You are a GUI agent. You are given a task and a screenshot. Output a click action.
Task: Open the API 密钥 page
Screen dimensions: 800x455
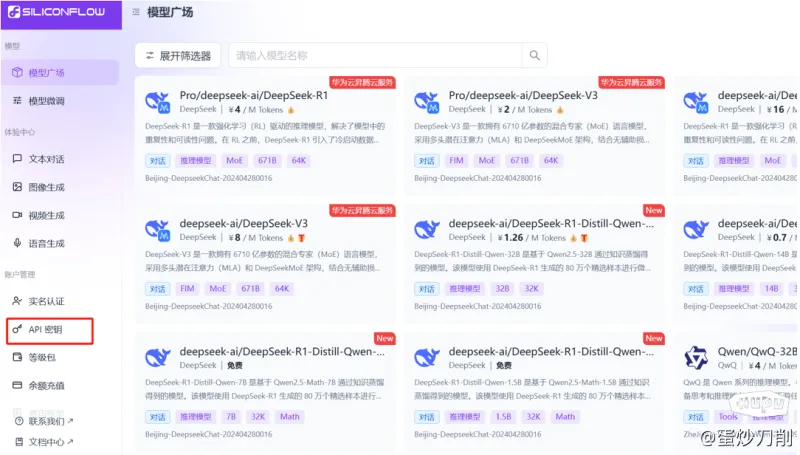tap(50, 330)
